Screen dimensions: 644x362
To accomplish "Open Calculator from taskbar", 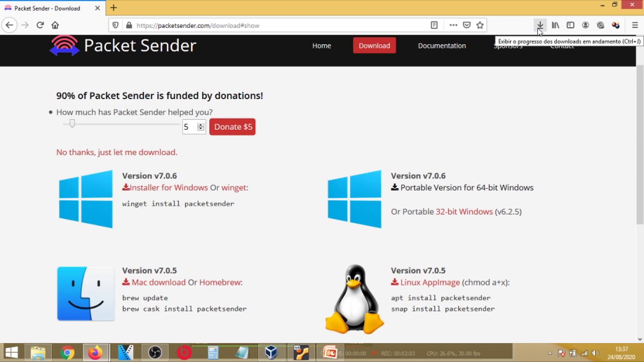I will tap(213, 353).
